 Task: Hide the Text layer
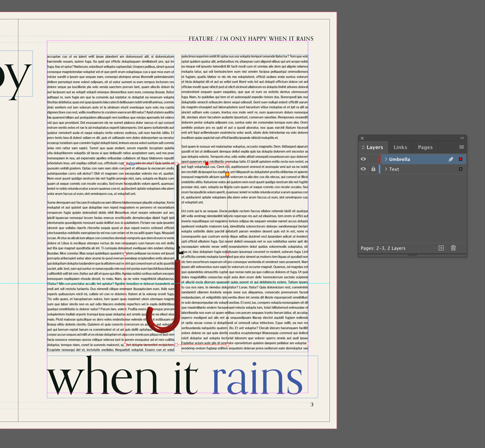tap(363, 169)
